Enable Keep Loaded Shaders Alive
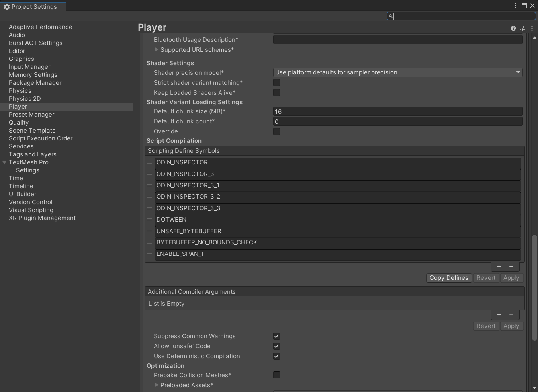 (x=276, y=92)
